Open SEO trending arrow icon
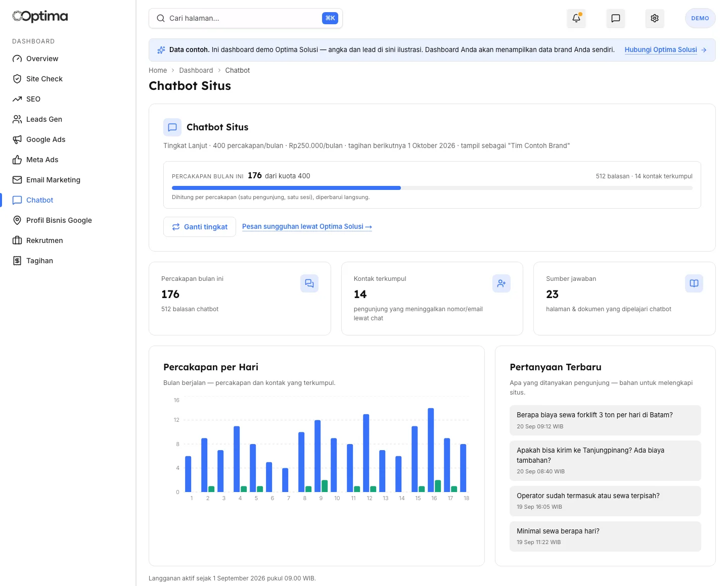The image size is (728, 586). pyautogui.click(x=17, y=99)
